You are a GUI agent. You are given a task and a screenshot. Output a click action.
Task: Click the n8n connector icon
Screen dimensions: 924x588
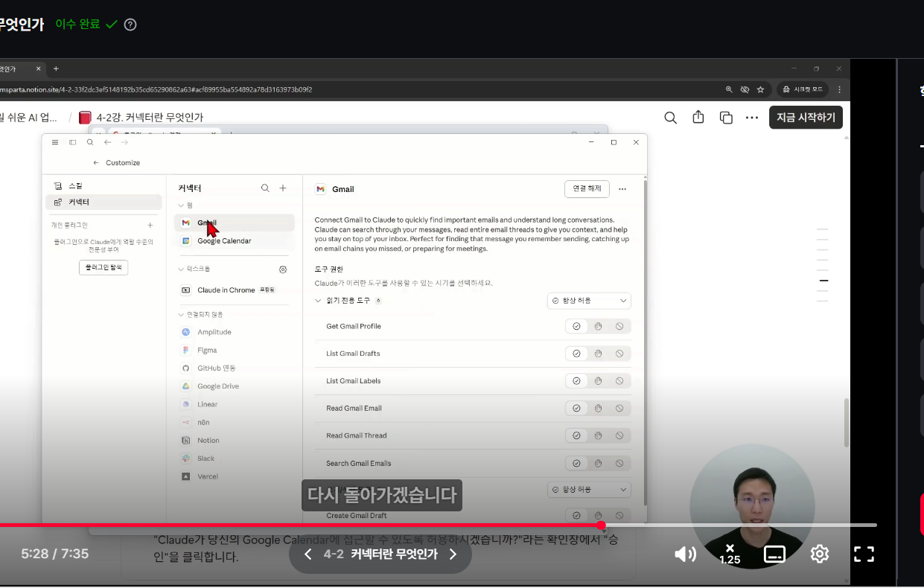(186, 422)
